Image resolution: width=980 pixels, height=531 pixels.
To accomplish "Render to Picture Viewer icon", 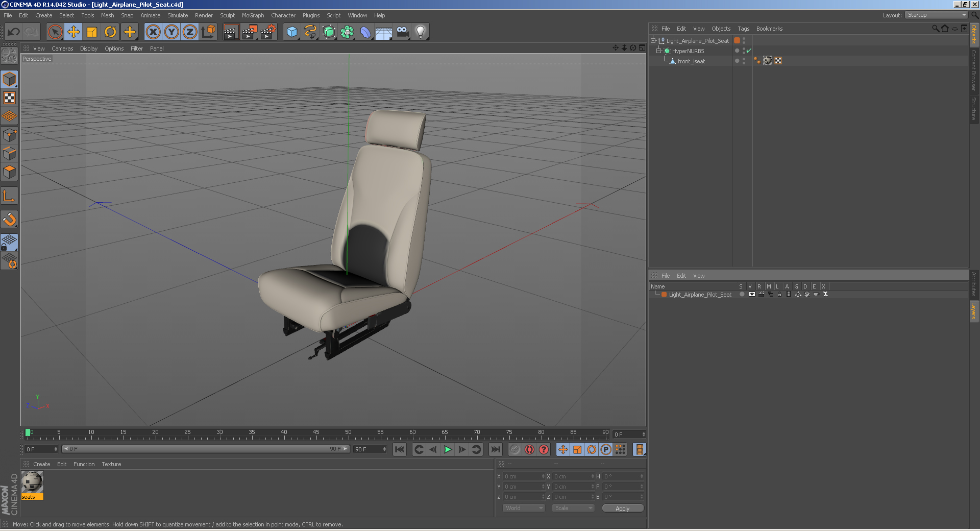I will pyautogui.click(x=249, y=32).
